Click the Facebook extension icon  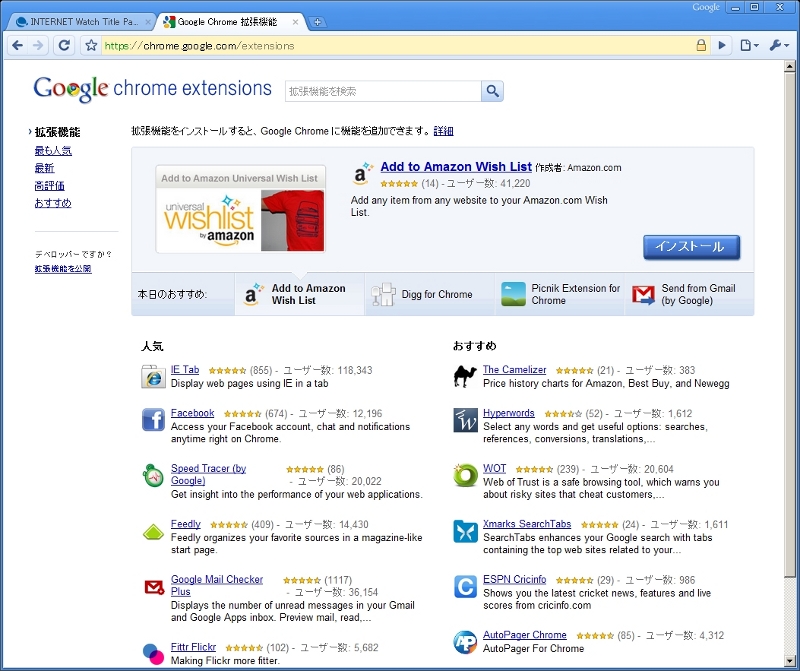153,420
